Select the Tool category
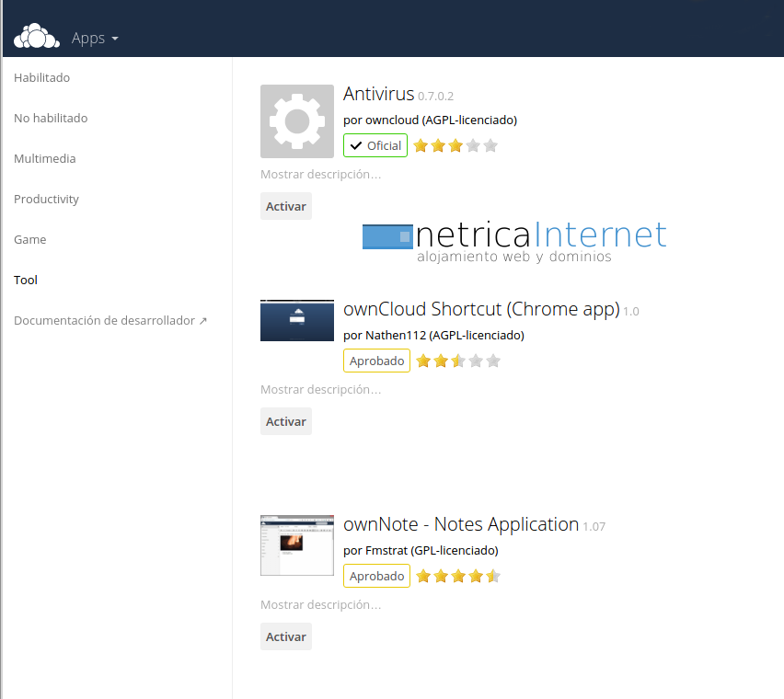Image resolution: width=784 pixels, height=699 pixels. tap(26, 280)
